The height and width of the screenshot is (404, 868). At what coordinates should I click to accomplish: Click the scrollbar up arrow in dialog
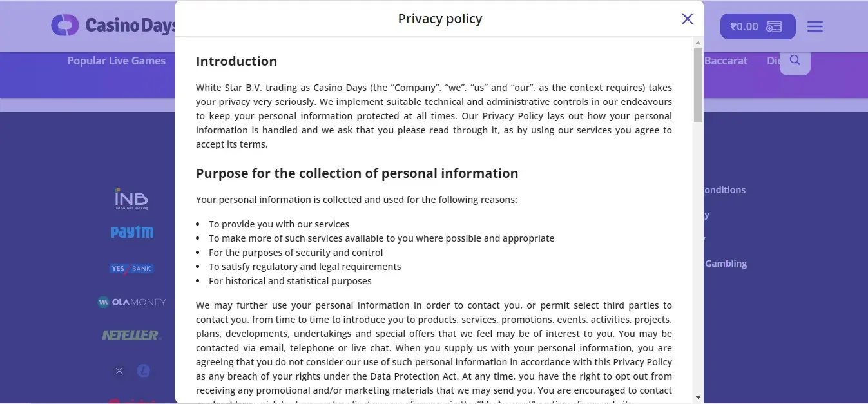coord(698,43)
